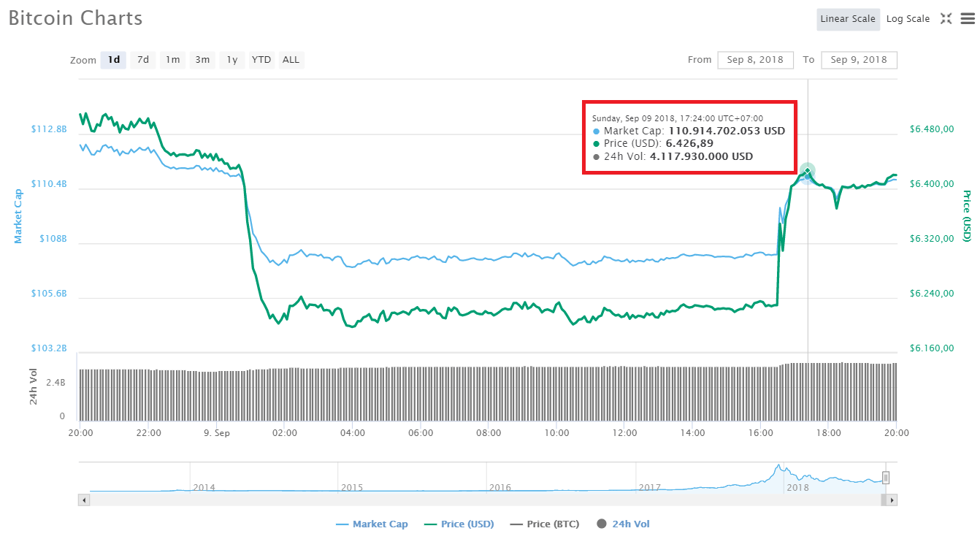Click the 2017 label in navigator
Screen dimensions: 980x539
click(x=649, y=487)
